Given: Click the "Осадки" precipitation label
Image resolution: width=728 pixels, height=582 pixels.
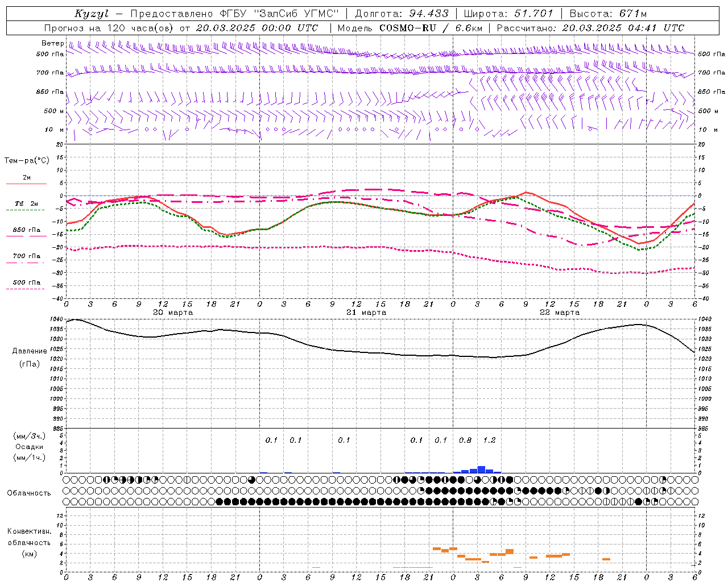Looking at the screenshot, I should pos(30,447).
